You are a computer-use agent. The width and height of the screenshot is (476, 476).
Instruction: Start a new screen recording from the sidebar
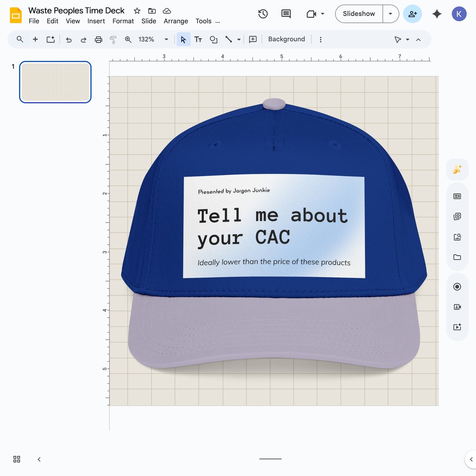pyautogui.click(x=457, y=287)
